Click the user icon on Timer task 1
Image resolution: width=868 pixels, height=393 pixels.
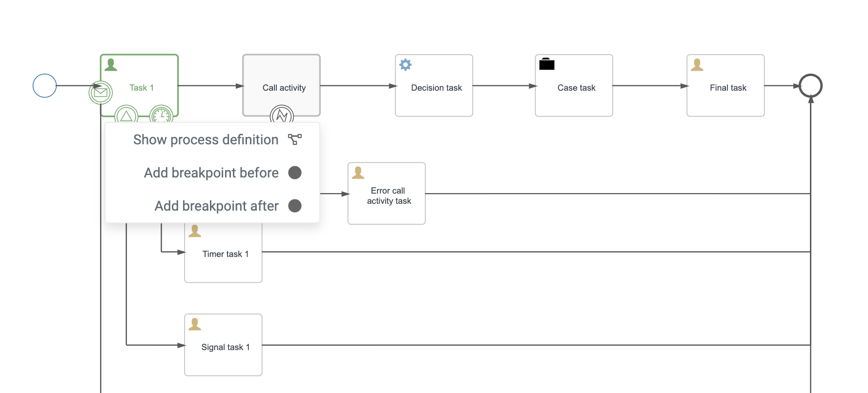pyautogui.click(x=195, y=230)
